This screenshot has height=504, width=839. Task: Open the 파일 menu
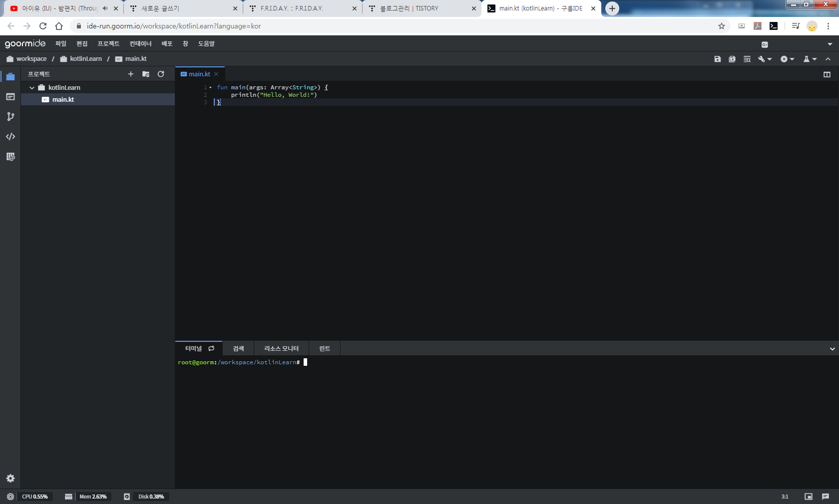pos(61,44)
